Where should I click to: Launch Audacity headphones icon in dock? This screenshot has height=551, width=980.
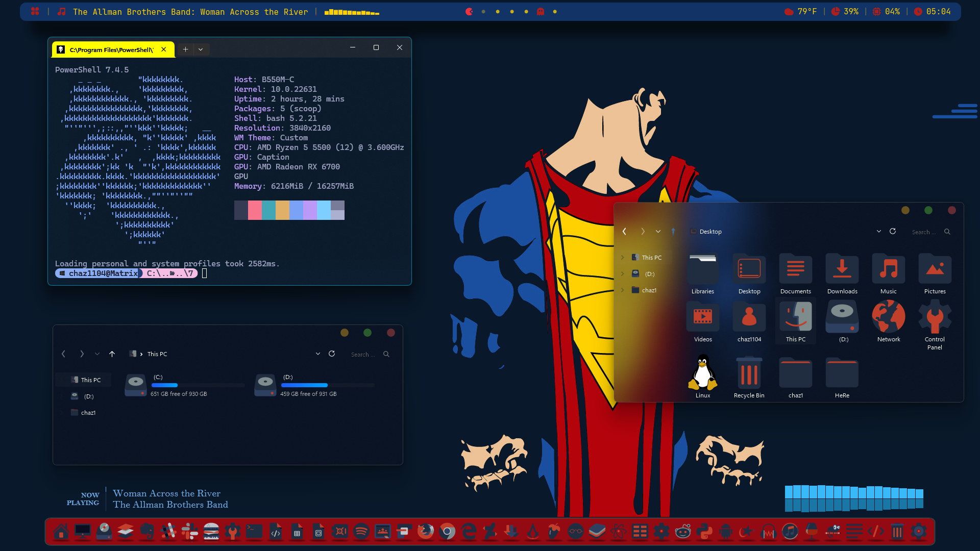pyautogui.click(x=769, y=532)
